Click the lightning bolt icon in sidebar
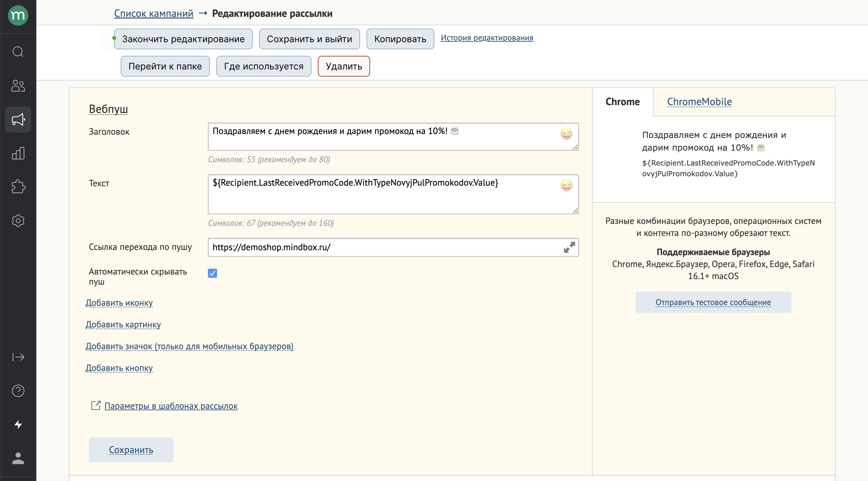Viewport: 868px width, 481px height. 18,425
